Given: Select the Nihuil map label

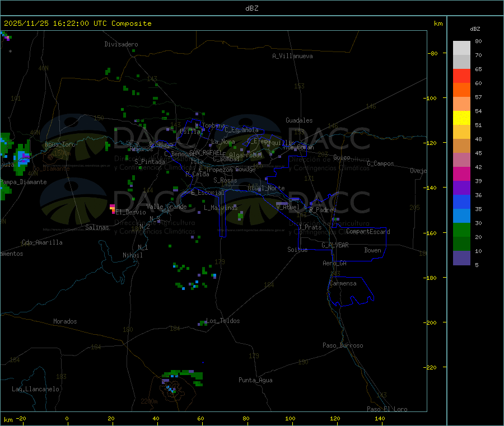Looking at the screenshot, I should [x=133, y=255].
